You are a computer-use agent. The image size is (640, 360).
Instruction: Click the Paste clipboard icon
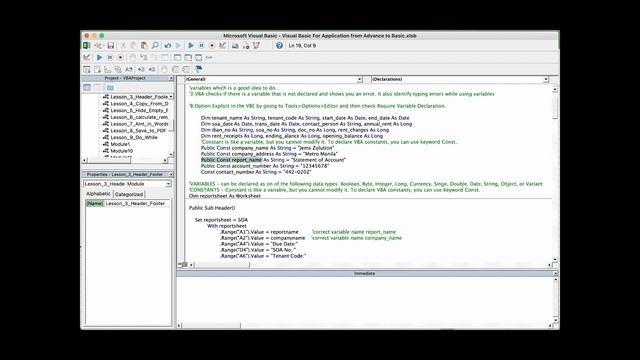coord(144,45)
